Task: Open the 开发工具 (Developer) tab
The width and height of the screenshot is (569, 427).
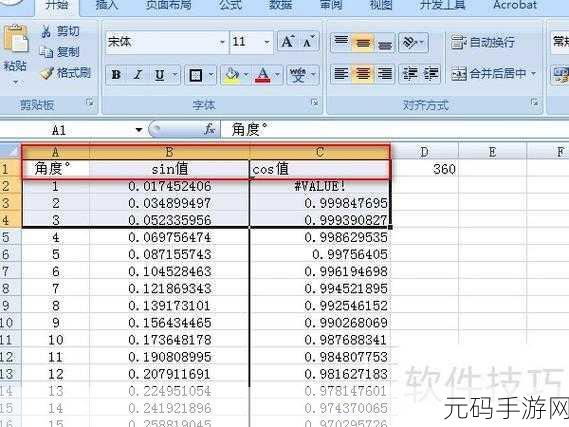Action: (443, 5)
